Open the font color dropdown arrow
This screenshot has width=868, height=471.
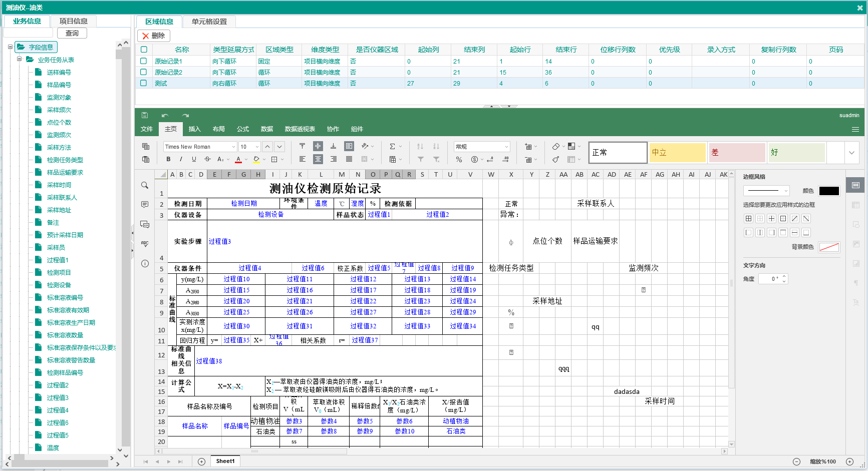(x=246, y=160)
